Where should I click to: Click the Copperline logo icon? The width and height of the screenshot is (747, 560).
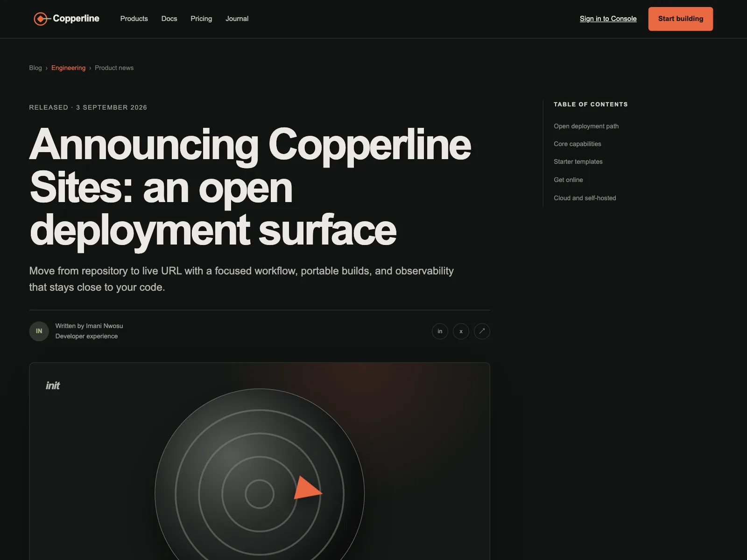pos(41,19)
